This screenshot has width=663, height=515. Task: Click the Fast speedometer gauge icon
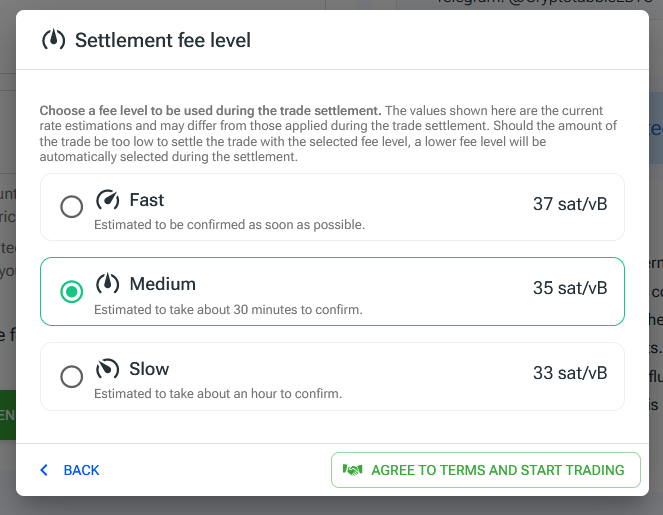[107, 200]
